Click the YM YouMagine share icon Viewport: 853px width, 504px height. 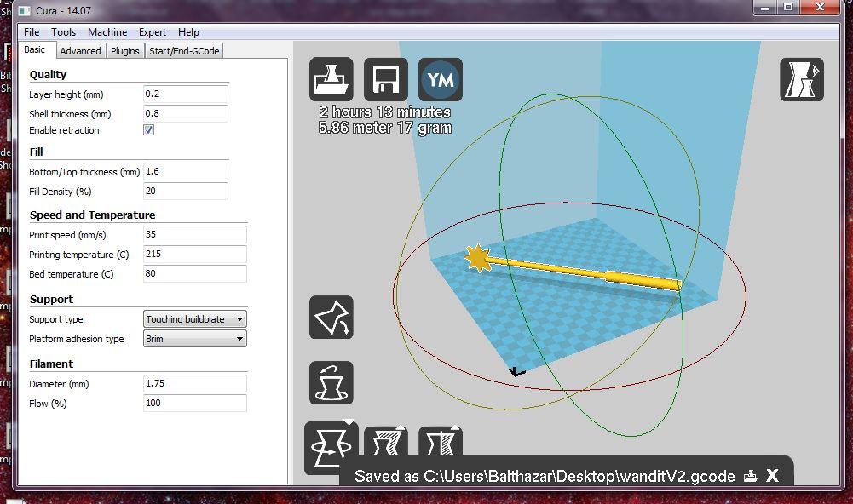(x=440, y=79)
